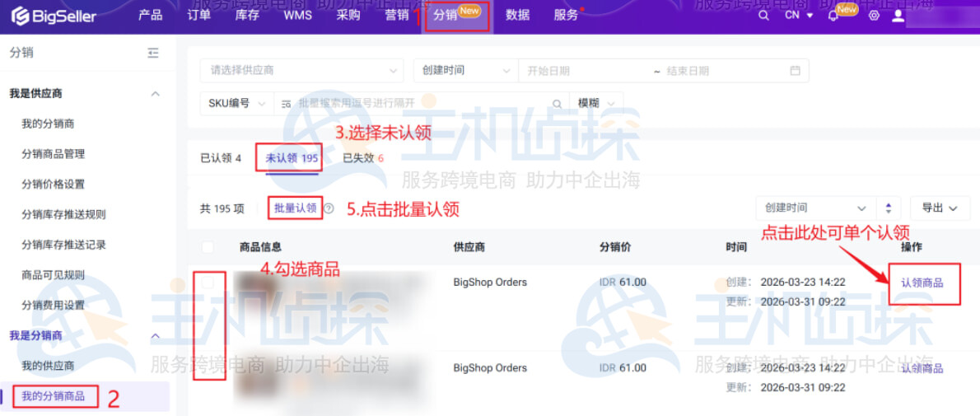Click the search magnifier in SKU field
Screen dimensions: 980x416
tap(556, 103)
